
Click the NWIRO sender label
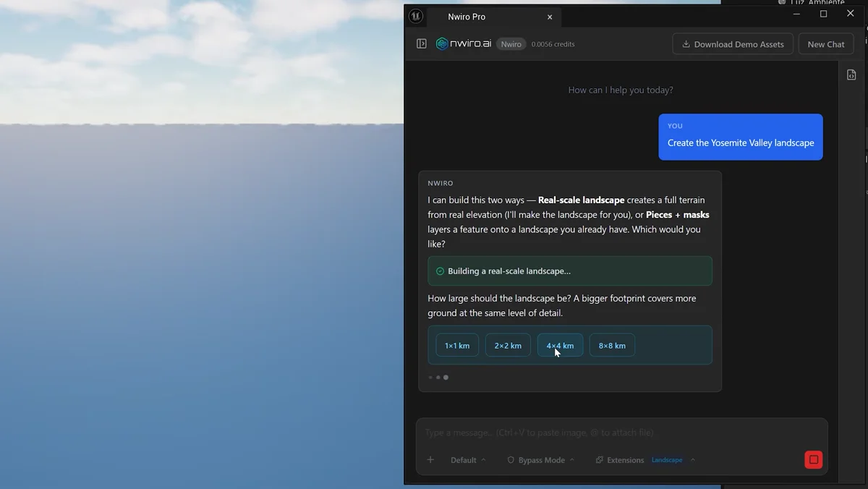coord(441,183)
